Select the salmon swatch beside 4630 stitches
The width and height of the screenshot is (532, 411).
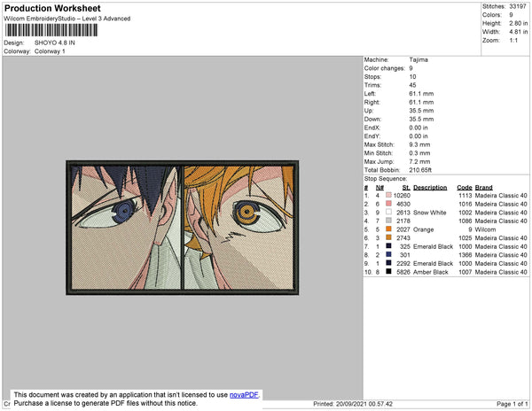coord(388,204)
